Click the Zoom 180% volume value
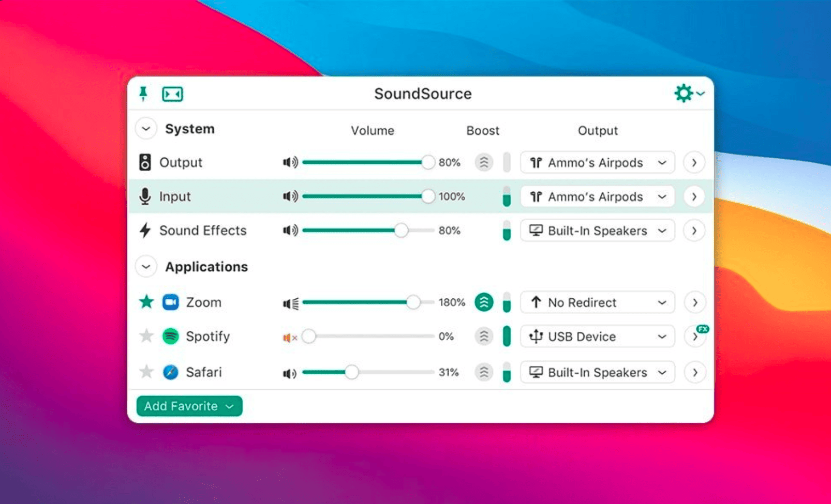The width and height of the screenshot is (831, 504). pos(452,302)
